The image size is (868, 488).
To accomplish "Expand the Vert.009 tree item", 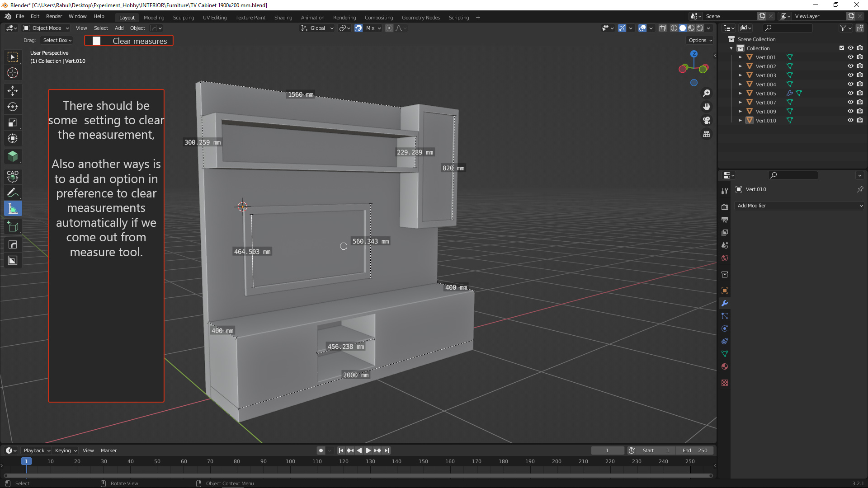I will click(x=741, y=112).
